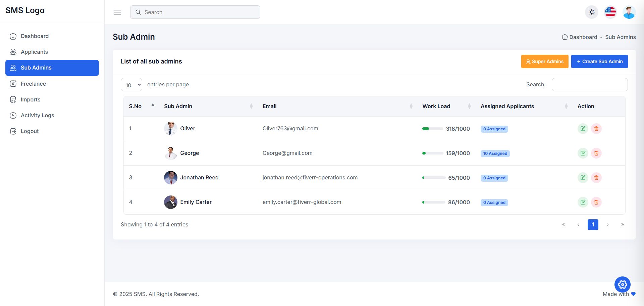Focus the table Search input field

589,85
